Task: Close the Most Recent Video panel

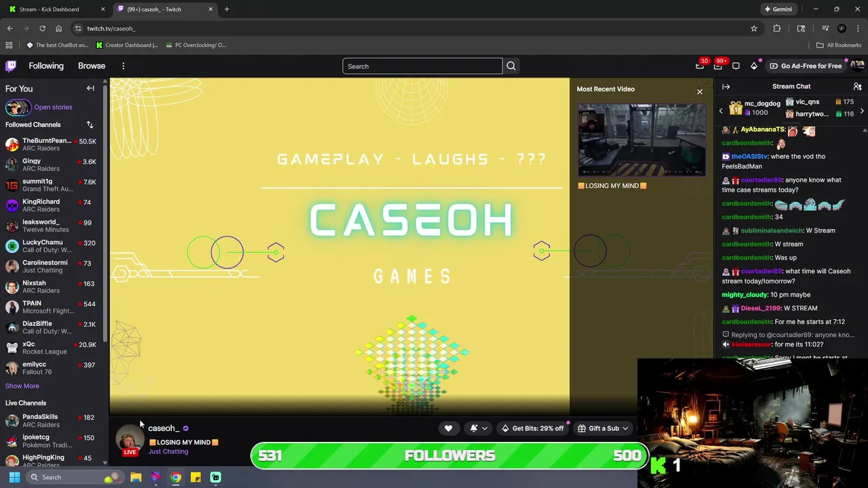Action: (700, 91)
